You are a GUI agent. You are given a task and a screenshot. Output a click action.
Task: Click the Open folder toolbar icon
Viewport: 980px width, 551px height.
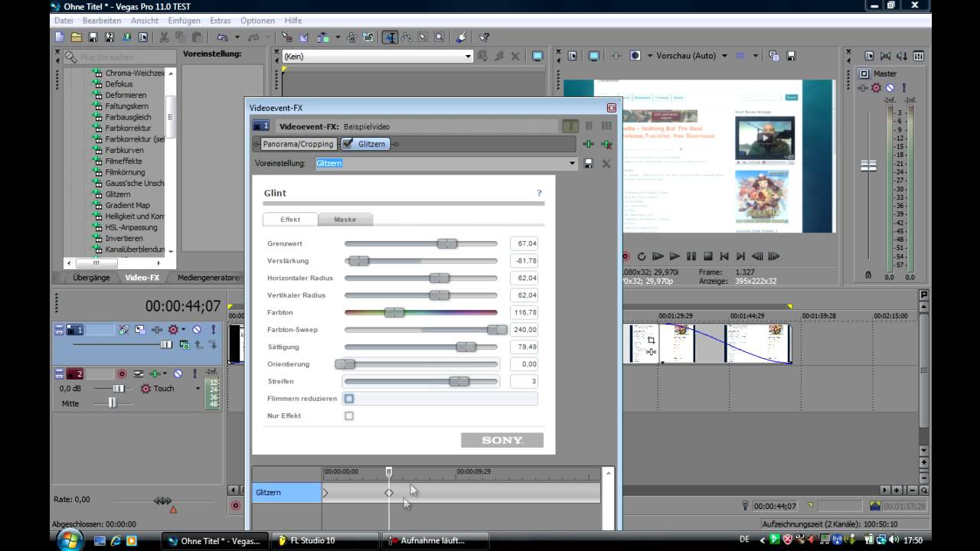click(76, 37)
